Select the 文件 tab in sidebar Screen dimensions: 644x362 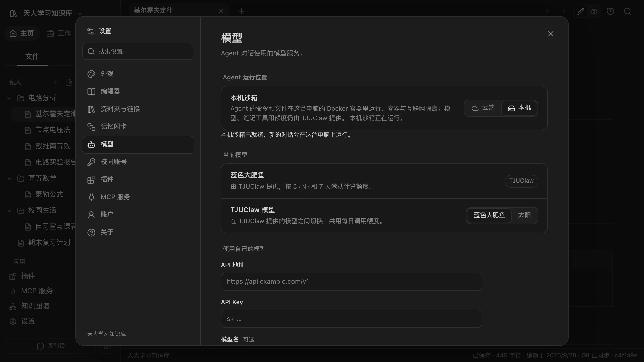32,57
